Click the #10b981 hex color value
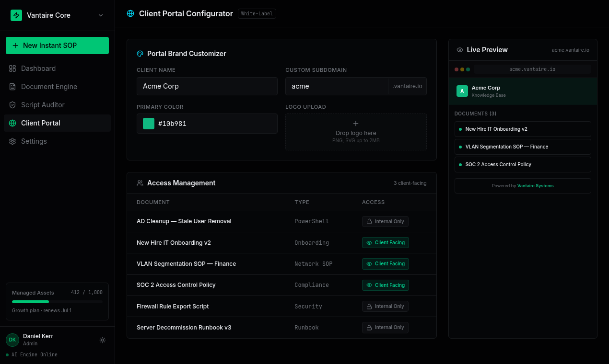 [172, 124]
